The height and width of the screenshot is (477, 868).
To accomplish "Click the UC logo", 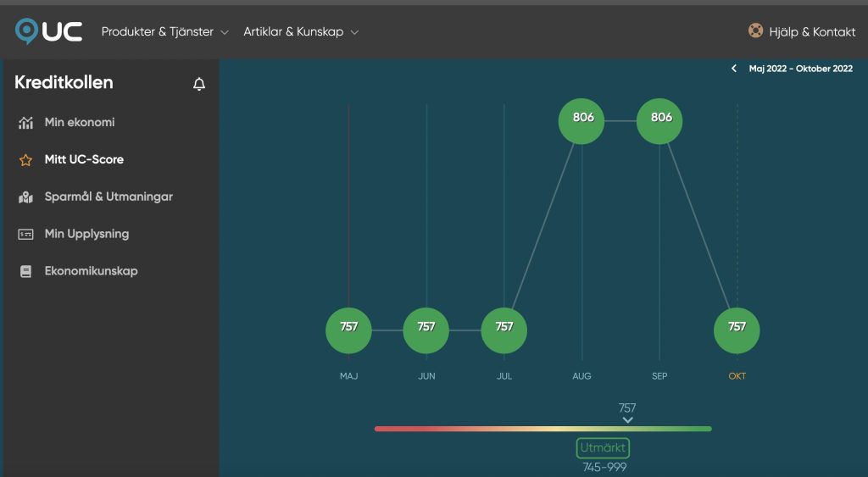I will (x=48, y=31).
